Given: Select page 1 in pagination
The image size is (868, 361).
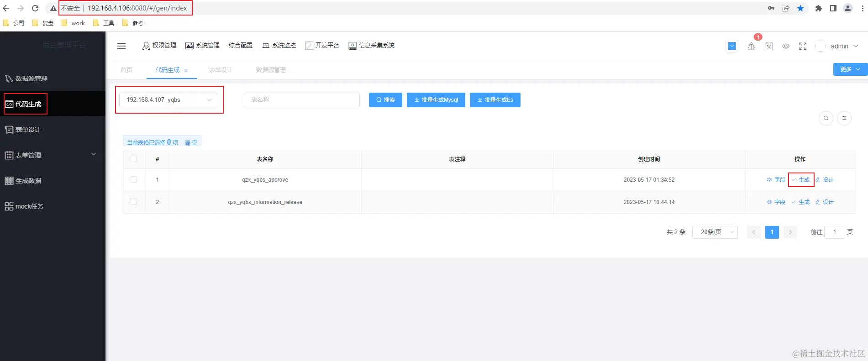Looking at the screenshot, I should [772, 232].
